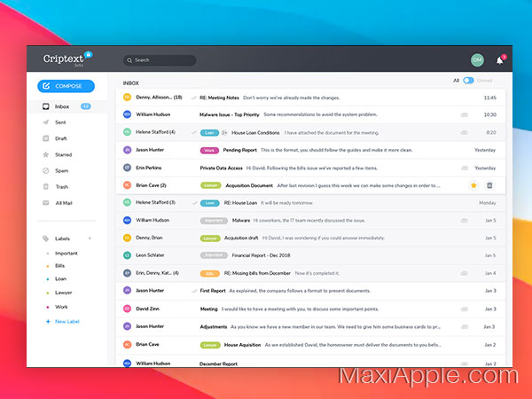The height and width of the screenshot is (399, 532).
Task: Open House Aquisition from Brian Cave
Action: tap(310, 344)
